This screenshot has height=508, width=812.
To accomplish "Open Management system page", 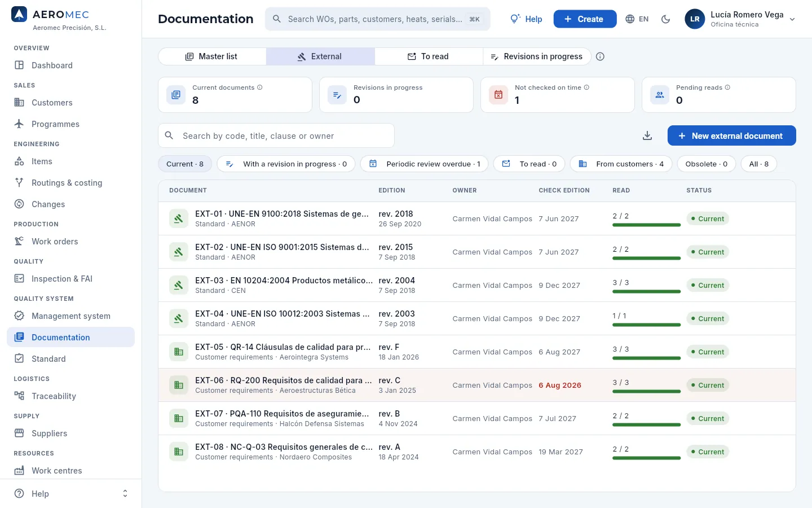I will (71, 316).
